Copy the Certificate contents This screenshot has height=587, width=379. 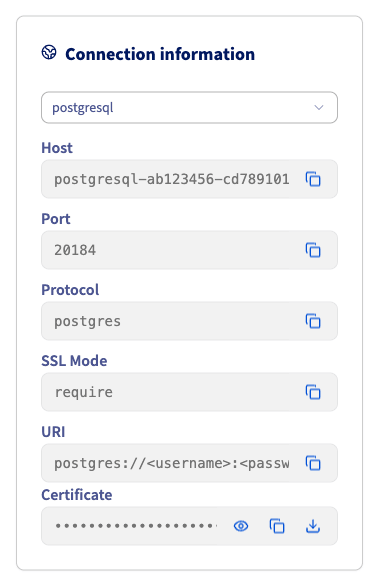[x=277, y=526]
